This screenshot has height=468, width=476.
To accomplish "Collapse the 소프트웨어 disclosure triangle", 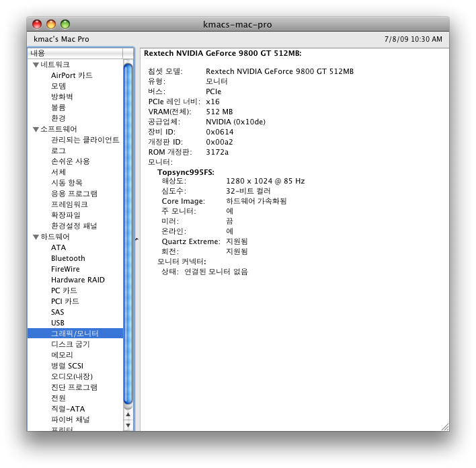I will pyautogui.click(x=36, y=129).
